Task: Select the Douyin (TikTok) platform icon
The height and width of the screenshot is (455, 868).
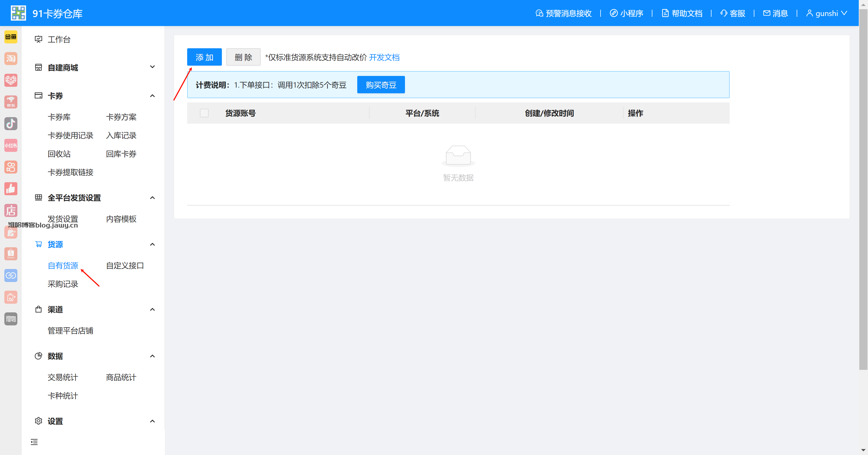Action: pos(11,124)
